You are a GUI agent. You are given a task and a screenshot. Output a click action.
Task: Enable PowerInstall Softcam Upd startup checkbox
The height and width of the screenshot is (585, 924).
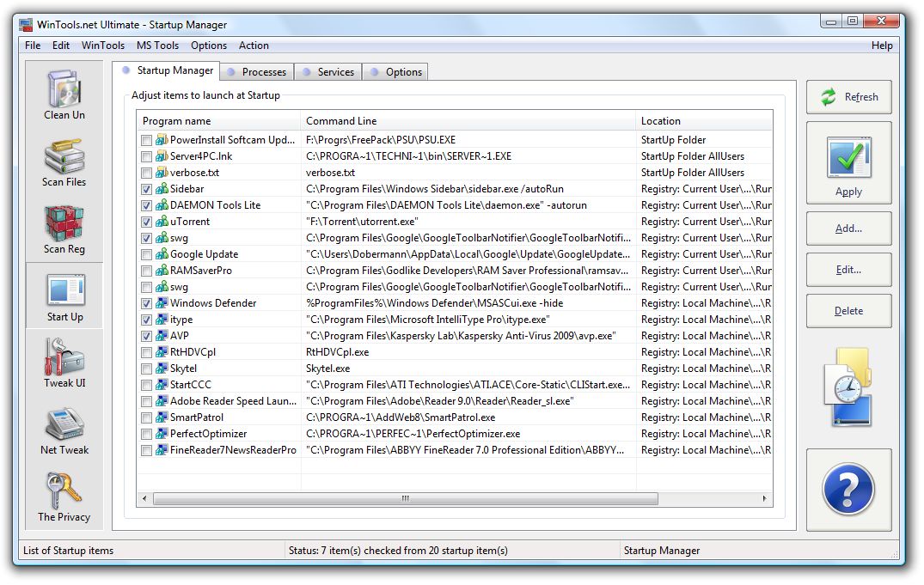(147, 140)
